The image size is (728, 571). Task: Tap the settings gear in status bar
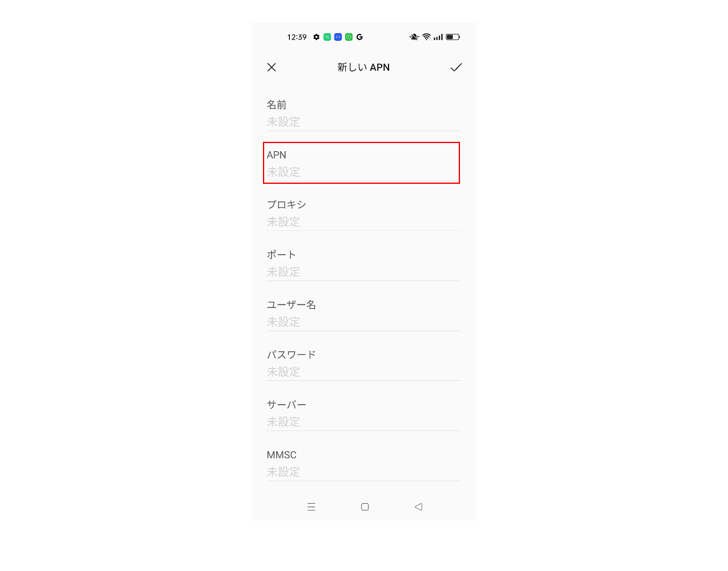[x=316, y=37]
